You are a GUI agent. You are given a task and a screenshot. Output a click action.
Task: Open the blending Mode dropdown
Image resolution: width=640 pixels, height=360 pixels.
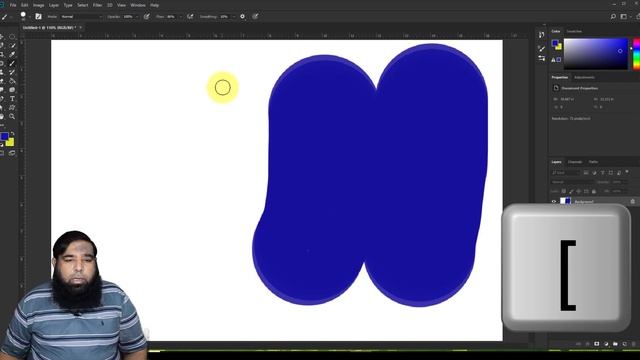click(x=81, y=17)
